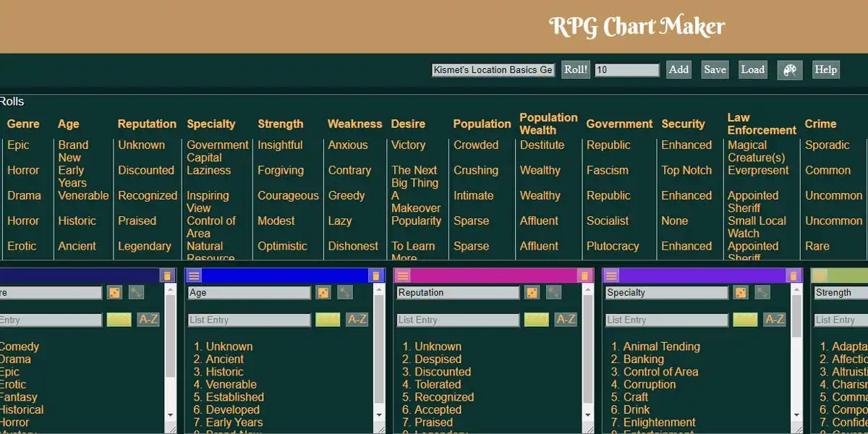The width and height of the screenshot is (868, 434).
Task: Click the link icon next to Reputation's dice
Action: 553,293
